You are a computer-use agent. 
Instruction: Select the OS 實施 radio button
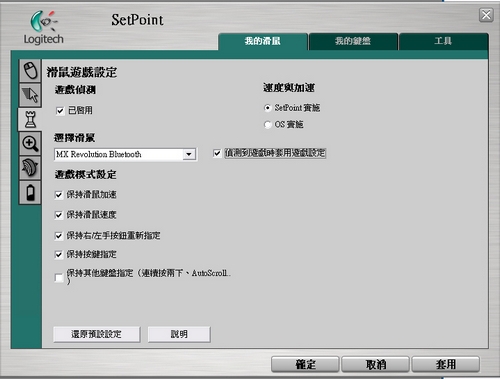(x=267, y=125)
